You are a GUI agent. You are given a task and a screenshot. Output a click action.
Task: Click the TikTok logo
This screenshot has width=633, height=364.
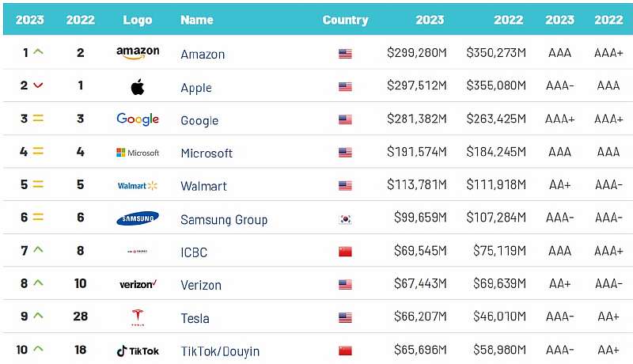[138, 351]
